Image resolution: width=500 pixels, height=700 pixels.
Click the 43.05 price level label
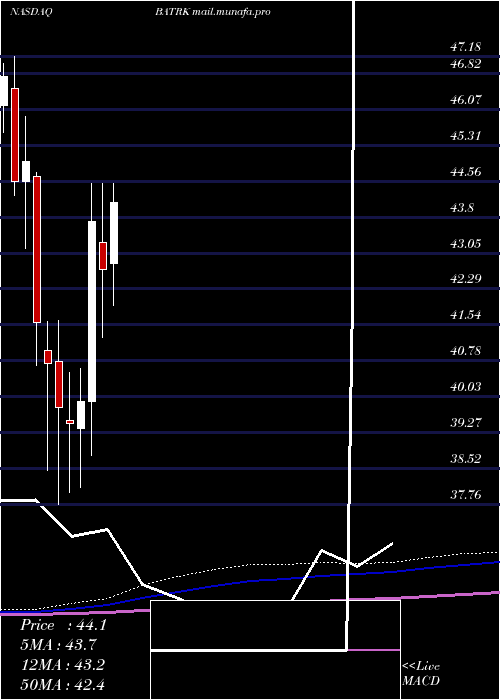tap(466, 243)
